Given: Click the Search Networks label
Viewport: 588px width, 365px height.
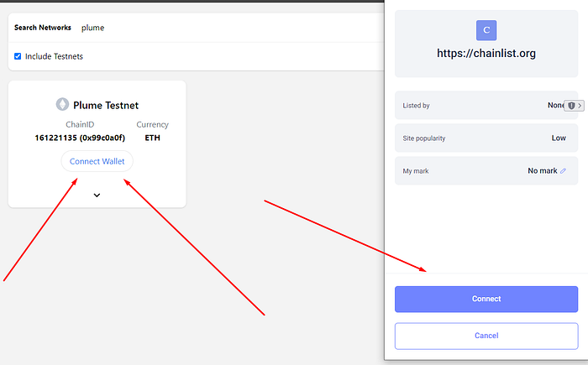Looking at the screenshot, I should (x=43, y=28).
